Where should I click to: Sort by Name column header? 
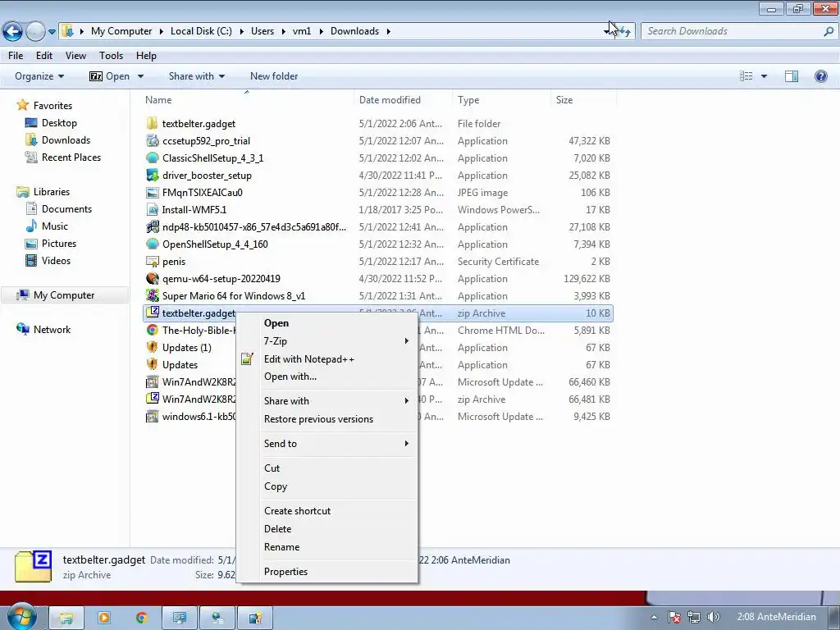[x=158, y=99]
